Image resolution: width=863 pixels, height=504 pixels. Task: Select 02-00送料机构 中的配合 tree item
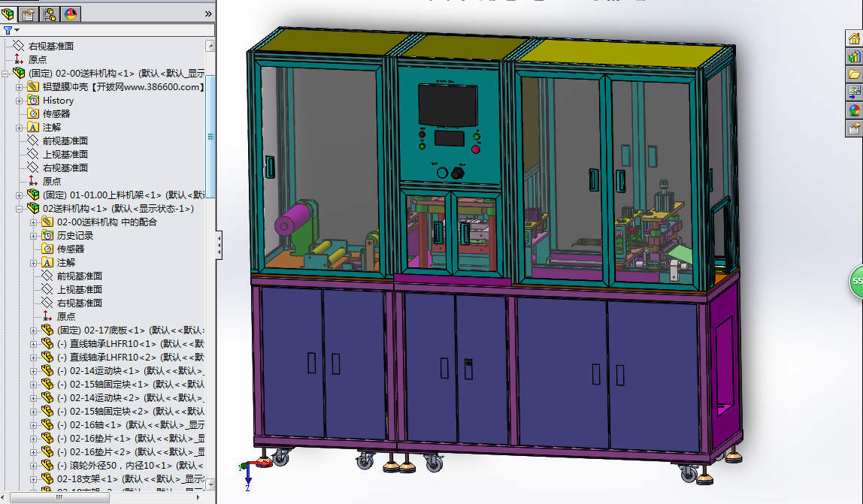(107, 222)
